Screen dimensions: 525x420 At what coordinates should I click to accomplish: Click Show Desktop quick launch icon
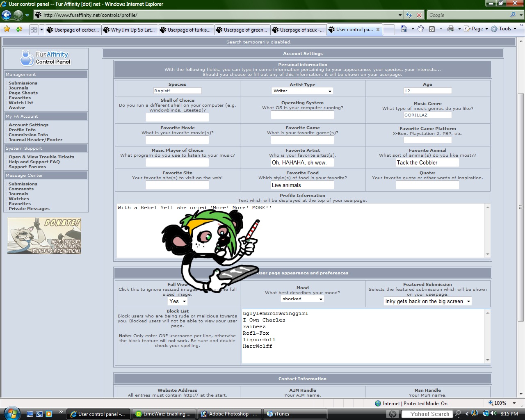[30, 414]
